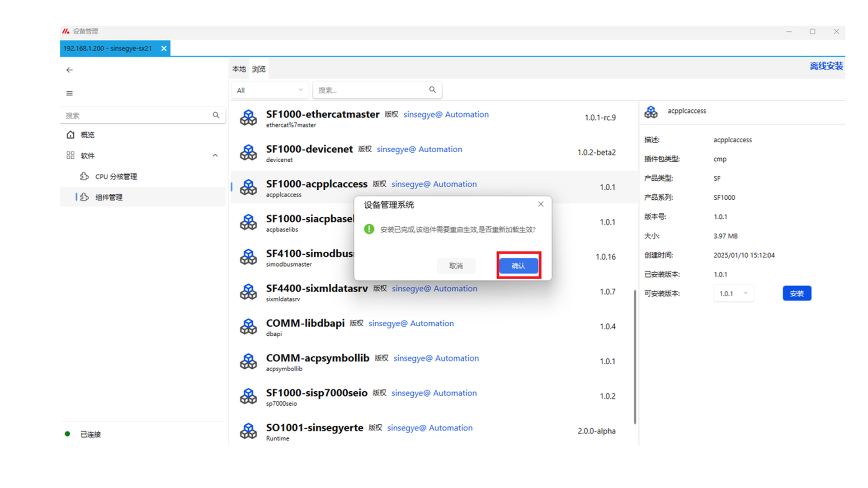The height and width of the screenshot is (488, 868).
Task: Click the sidebar search magnifier icon
Action: (216, 115)
